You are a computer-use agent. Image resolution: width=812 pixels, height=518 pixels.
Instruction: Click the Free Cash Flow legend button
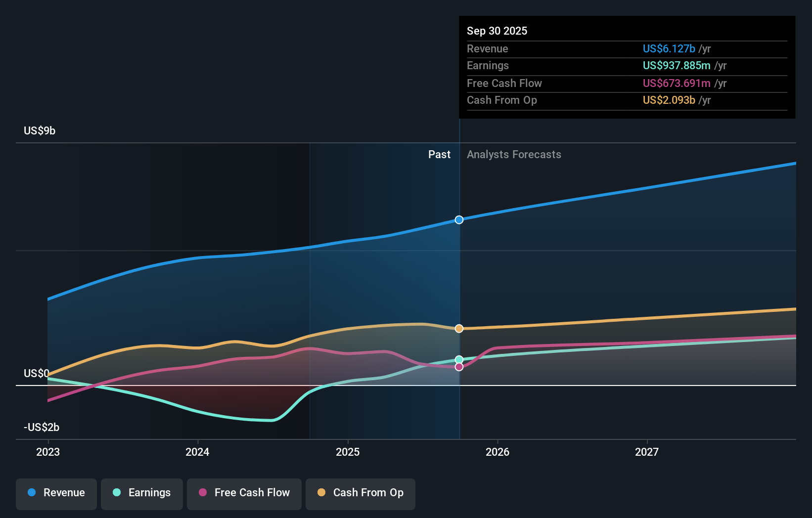244,493
